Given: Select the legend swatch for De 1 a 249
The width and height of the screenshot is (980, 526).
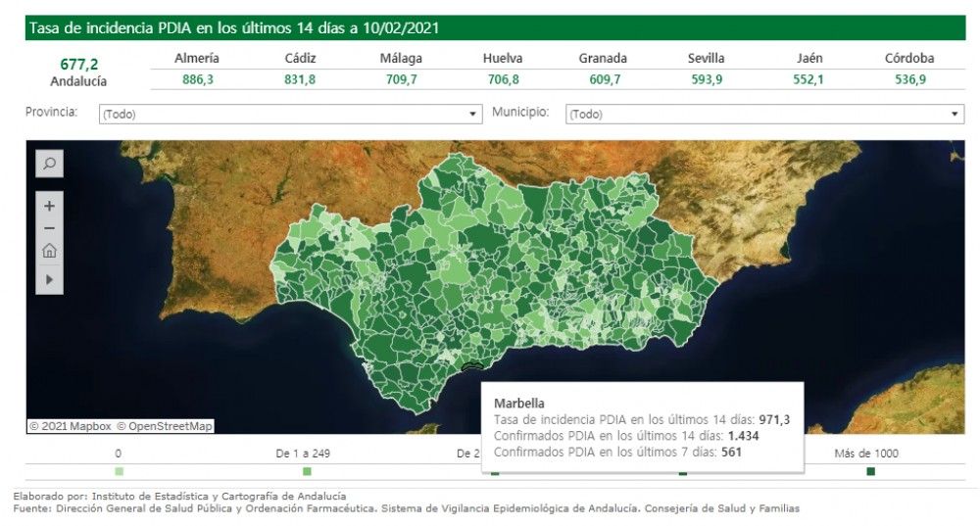Looking at the screenshot, I should pos(307,472).
